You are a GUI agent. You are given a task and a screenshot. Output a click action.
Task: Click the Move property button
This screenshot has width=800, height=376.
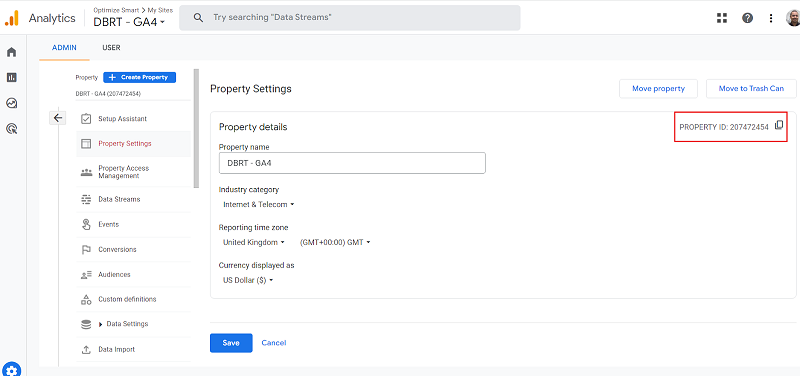coord(658,88)
